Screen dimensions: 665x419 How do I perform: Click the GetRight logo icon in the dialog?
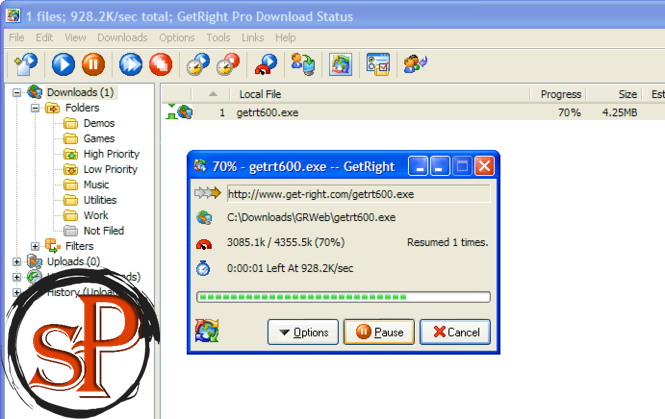coord(206,331)
